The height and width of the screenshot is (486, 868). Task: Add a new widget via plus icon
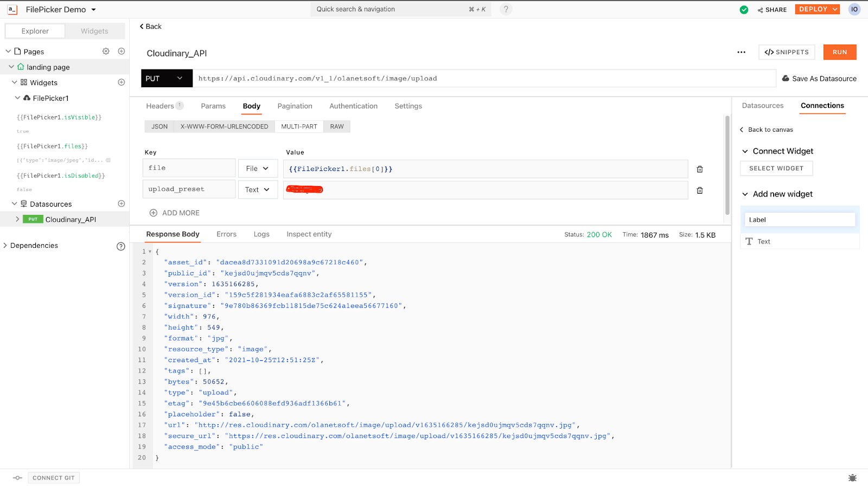pyautogui.click(x=122, y=82)
